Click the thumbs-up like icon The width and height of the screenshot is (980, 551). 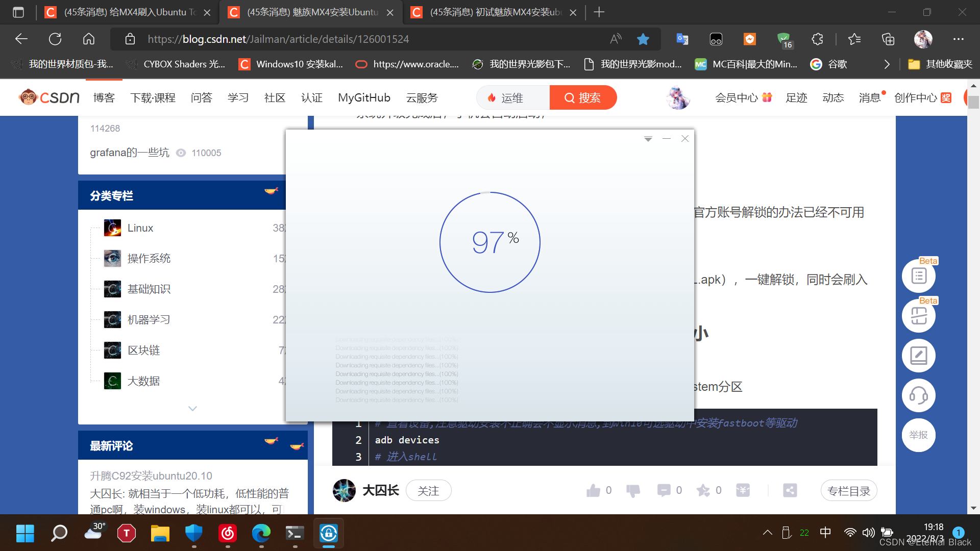(x=593, y=491)
